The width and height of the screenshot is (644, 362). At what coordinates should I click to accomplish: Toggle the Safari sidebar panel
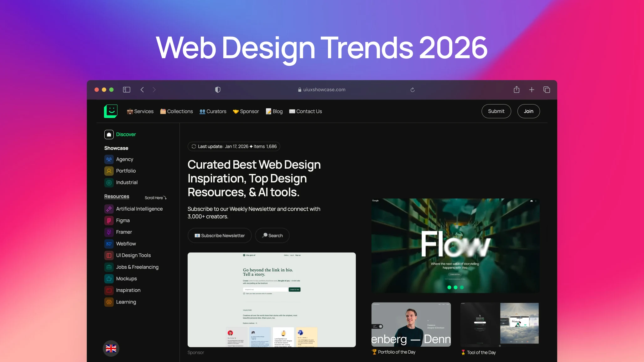[x=126, y=89]
